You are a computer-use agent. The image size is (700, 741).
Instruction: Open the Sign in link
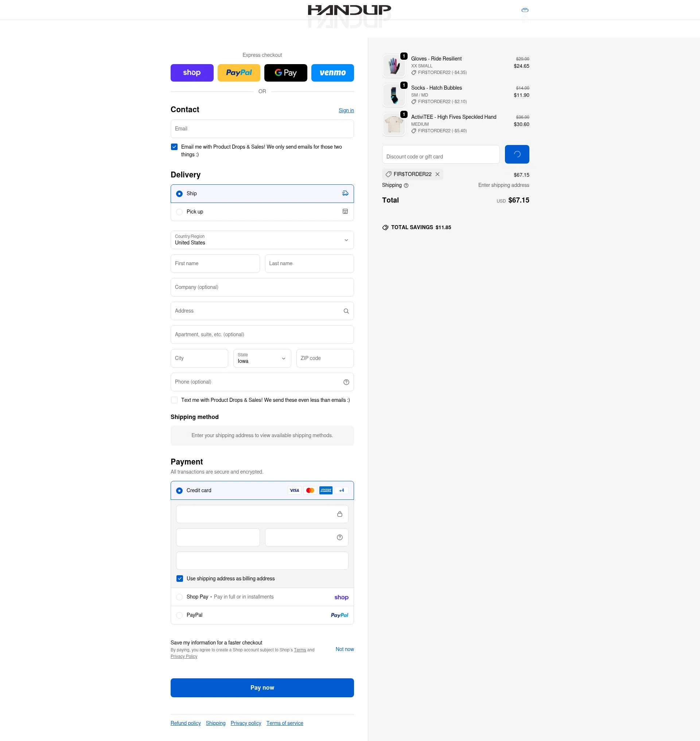pos(346,110)
